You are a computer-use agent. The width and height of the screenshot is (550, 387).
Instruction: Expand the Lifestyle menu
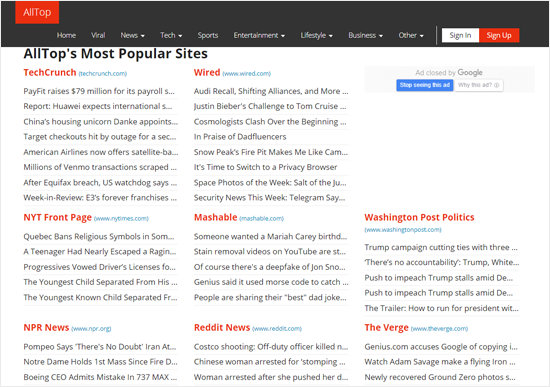pyautogui.click(x=316, y=35)
